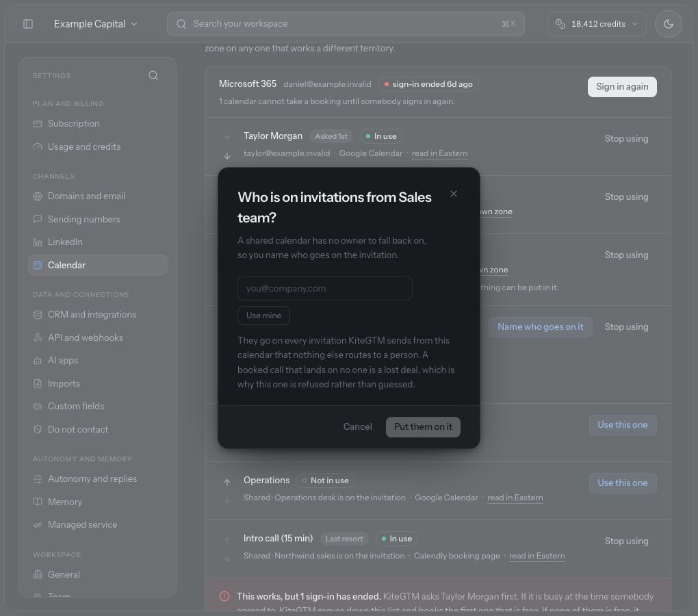
Task: Open Sending numbers settings
Action: [x=97, y=220]
